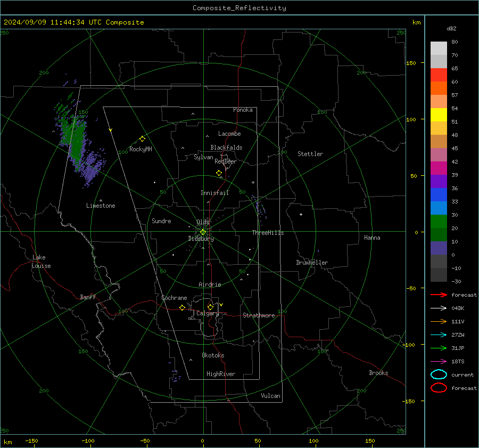Click the Banff city label
This screenshot has height=448, width=479.
88,297
